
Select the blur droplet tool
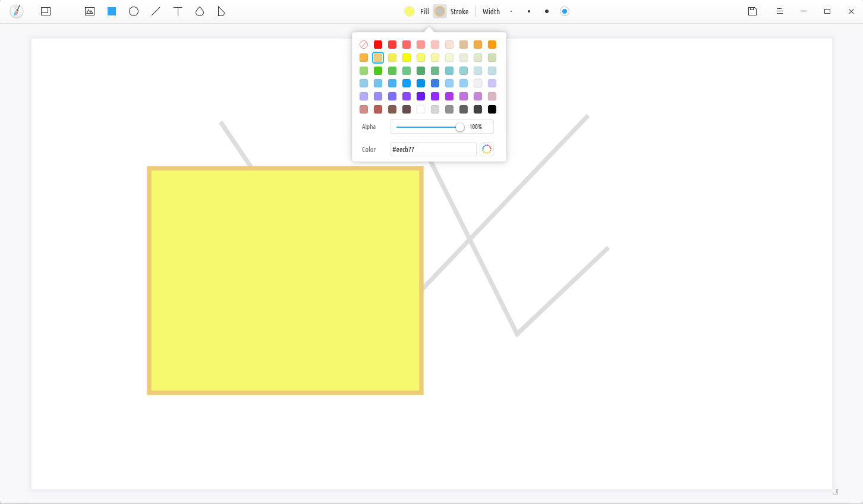click(200, 11)
